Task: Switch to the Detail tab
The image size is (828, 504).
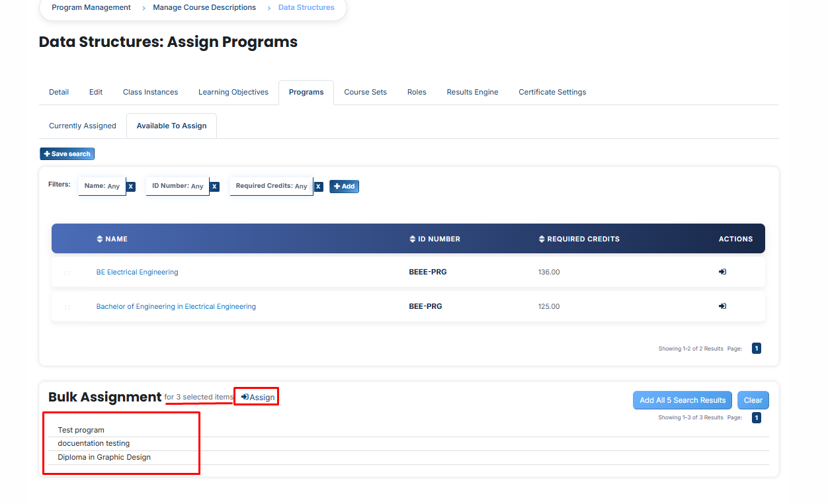Action: tap(59, 92)
